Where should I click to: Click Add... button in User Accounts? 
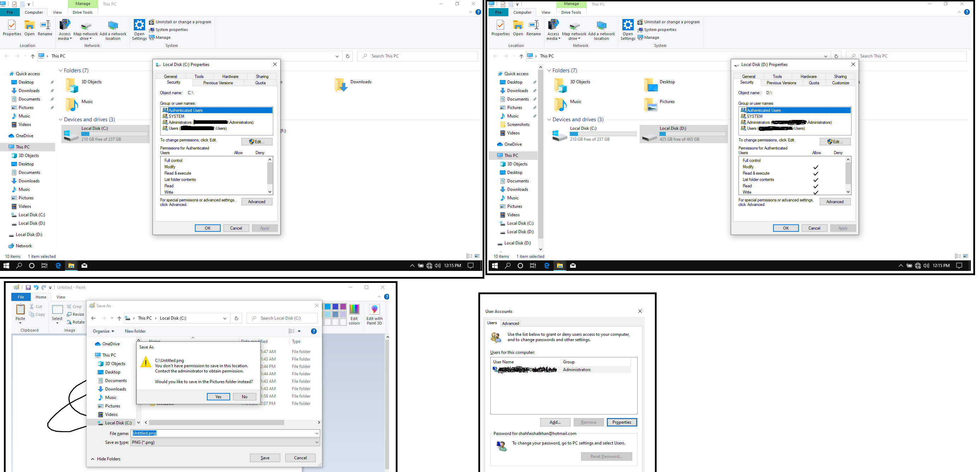tap(555, 422)
